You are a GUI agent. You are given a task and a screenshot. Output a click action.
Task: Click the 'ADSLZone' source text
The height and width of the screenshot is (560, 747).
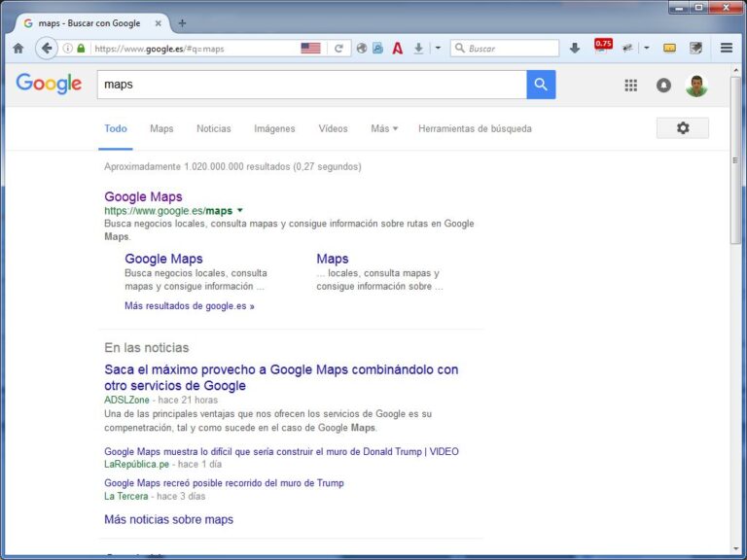(126, 400)
